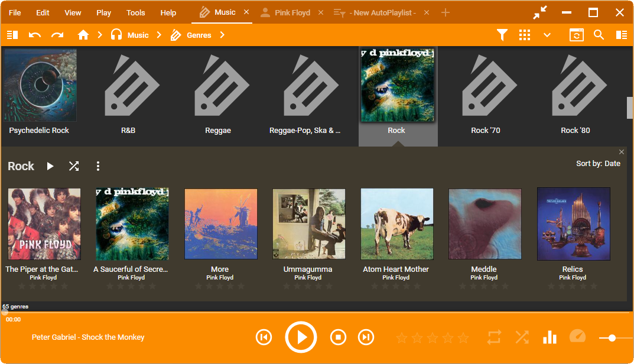Screen dimensions: 634x364
Task: Click the search magnifier icon
Action: (x=599, y=35)
